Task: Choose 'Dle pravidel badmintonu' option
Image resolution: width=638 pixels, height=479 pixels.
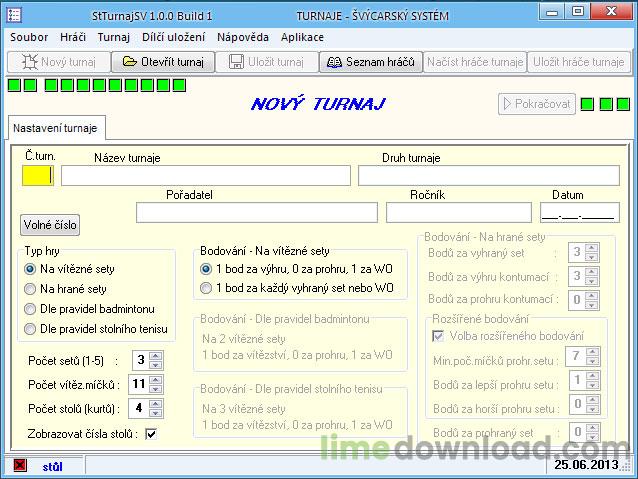Action: (x=30, y=309)
